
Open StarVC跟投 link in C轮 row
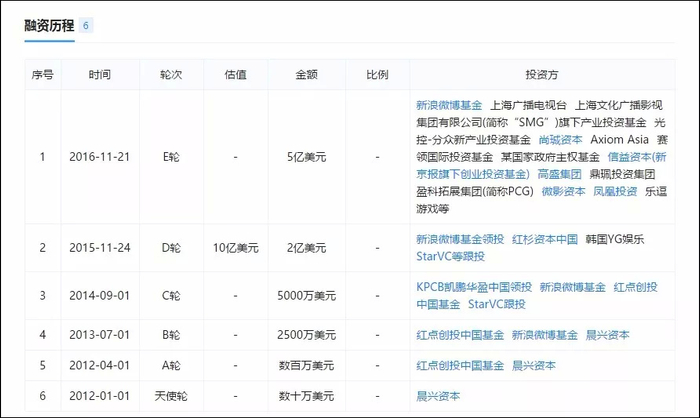pyautogui.click(x=497, y=304)
